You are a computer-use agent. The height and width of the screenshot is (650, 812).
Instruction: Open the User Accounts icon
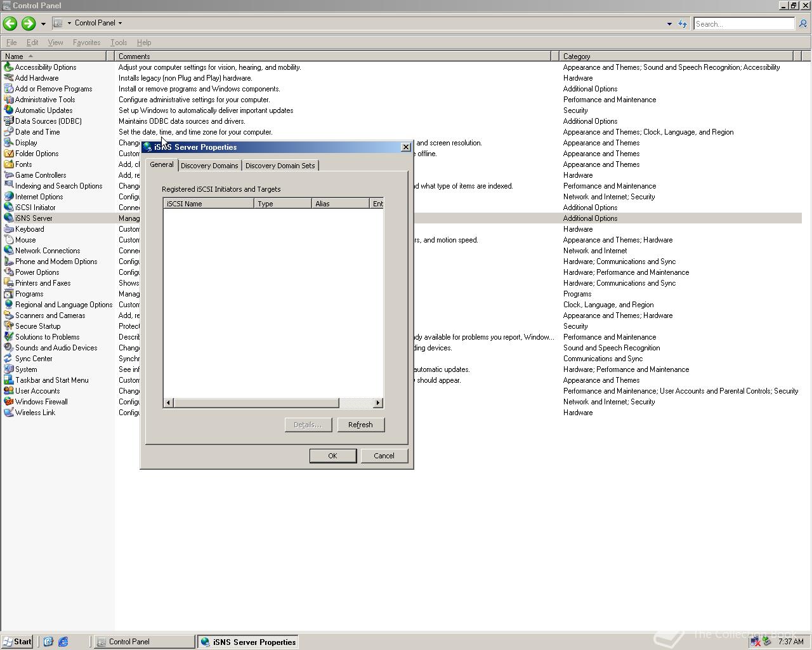(x=9, y=391)
